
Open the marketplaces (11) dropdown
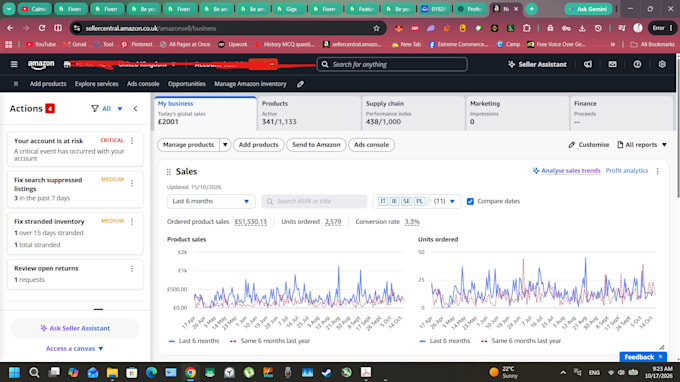click(417, 201)
